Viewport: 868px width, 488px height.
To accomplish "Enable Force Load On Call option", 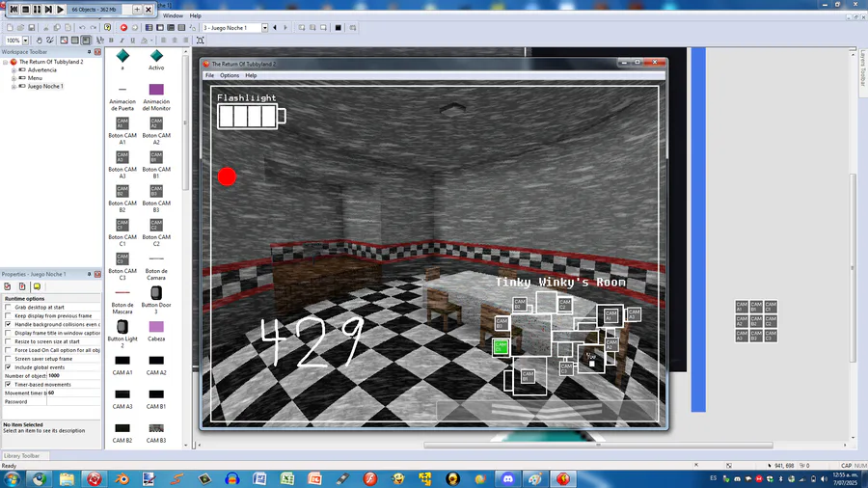I will 9,350.
